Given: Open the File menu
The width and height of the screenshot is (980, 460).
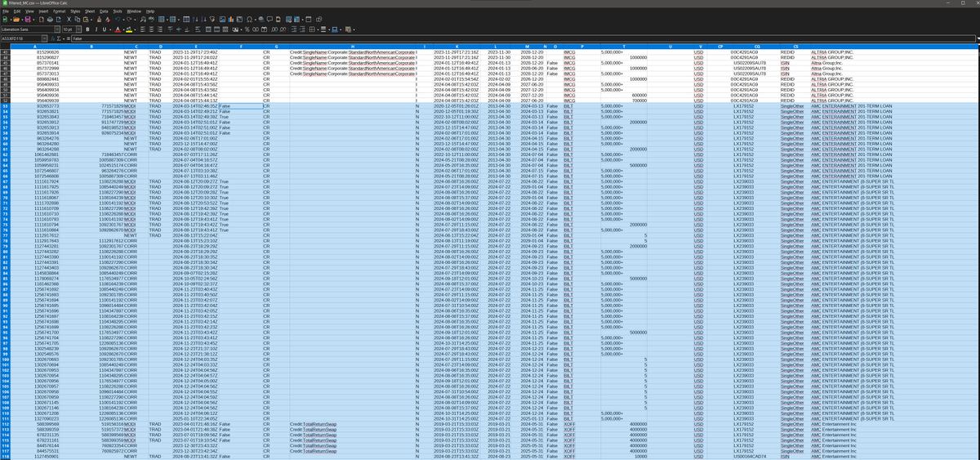Looking at the screenshot, I should 6,11.
